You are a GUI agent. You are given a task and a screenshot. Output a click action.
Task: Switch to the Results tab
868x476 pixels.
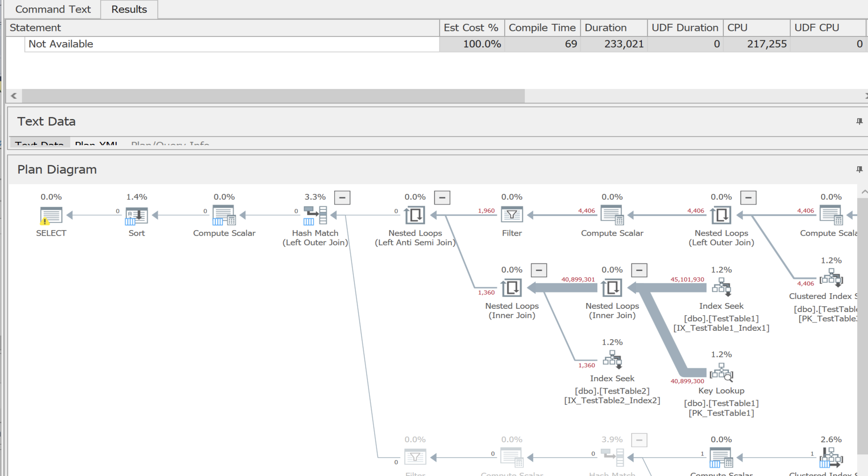tap(129, 9)
